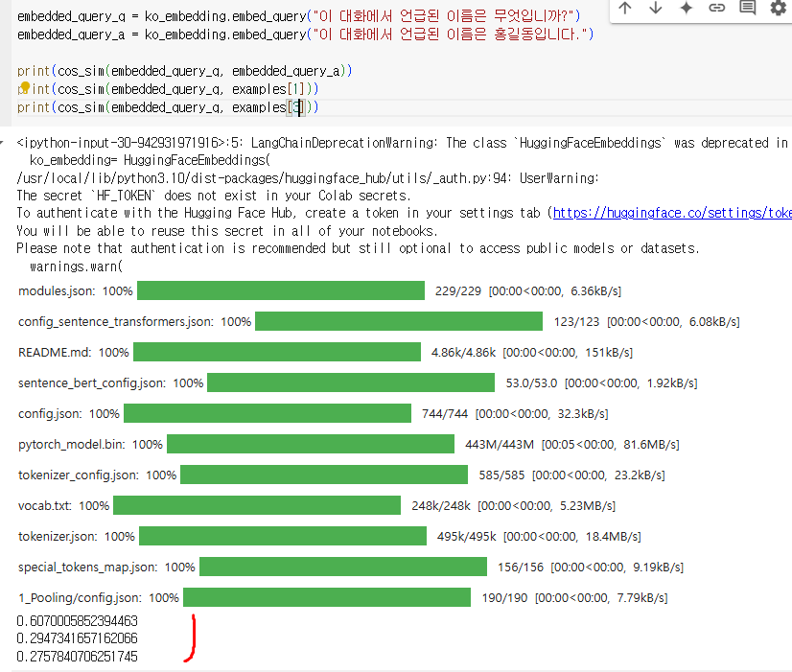
Task: Click the lightbulb suggestion icon in the code
Action: (25, 88)
